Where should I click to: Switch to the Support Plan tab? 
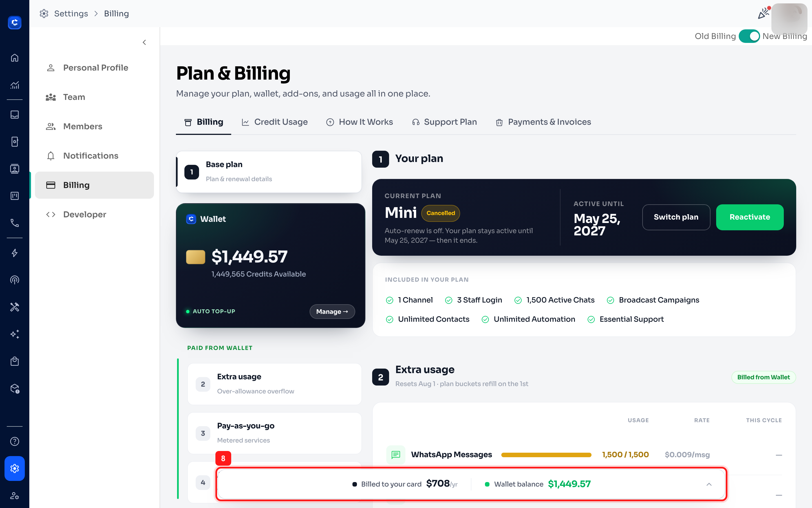[444, 122]
